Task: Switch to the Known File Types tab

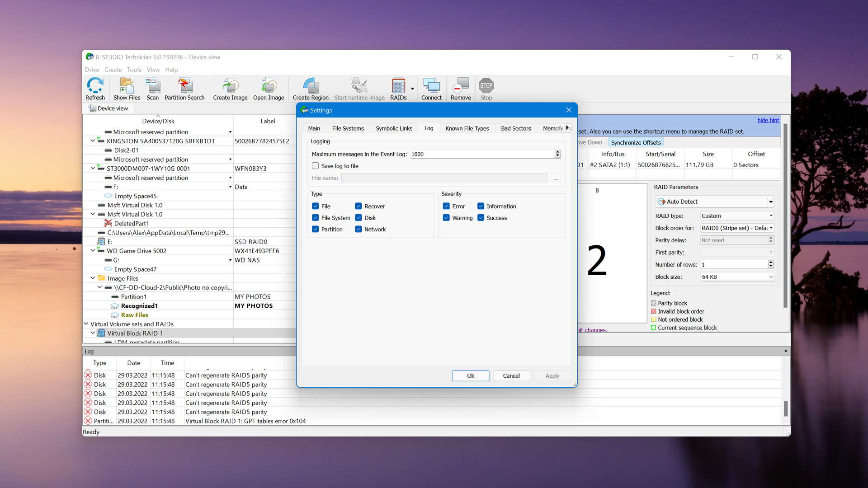Action: 467,128
